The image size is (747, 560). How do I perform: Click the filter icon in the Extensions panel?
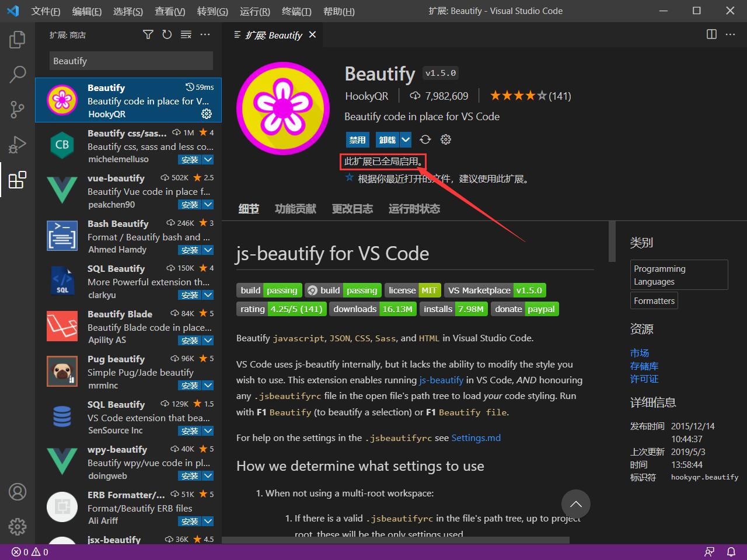148,34
